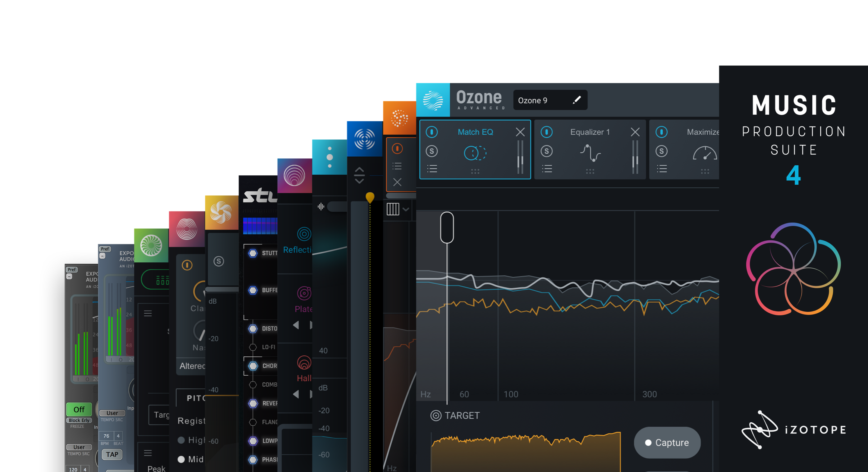The image size is (868, 472).
Task: Click the pencil icon beside Ozone 9 preset
Action: tap(577, 100)
